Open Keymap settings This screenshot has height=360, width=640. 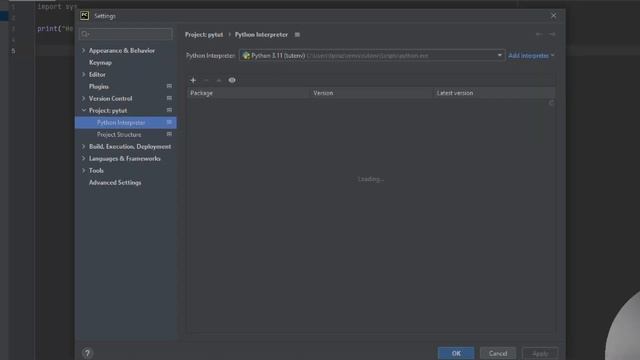pos(100,62)
